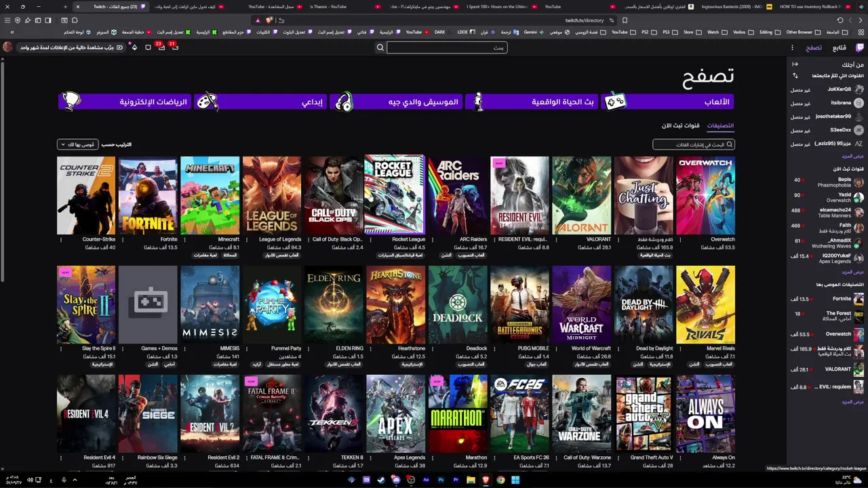Open the Slay the Spire II cover
This screenshot has height=488, width=868.
tap(86, 304)
